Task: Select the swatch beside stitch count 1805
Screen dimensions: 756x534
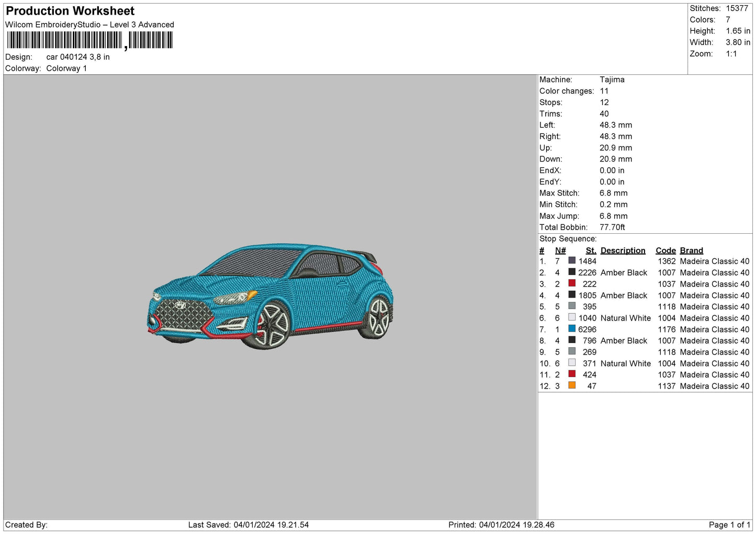Action: (x=572, y=294)
